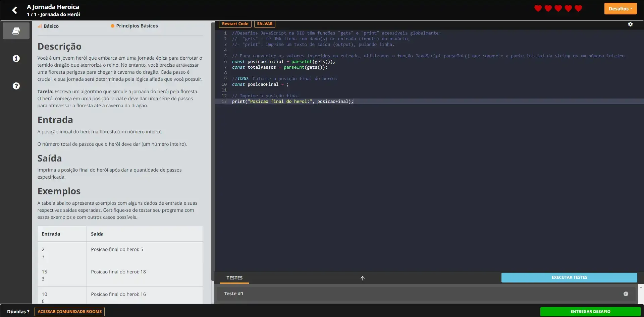
Task: Click the tests panel scrollbar up arrow
Action: (x=641, y=287)
